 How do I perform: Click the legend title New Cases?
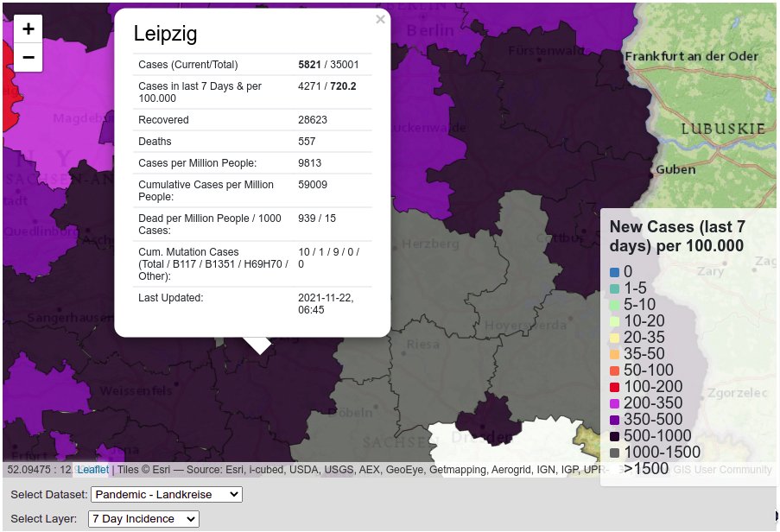677,236
